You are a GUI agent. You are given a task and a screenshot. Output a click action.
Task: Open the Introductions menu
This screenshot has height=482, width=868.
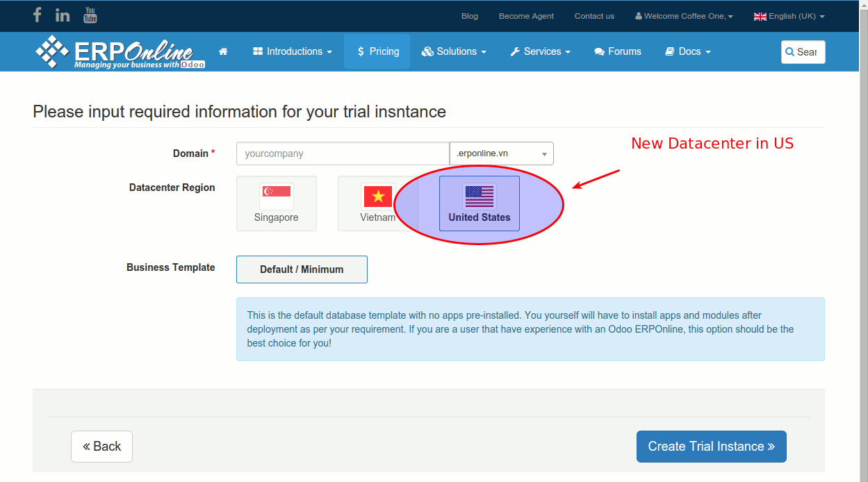tap(293, 51)
